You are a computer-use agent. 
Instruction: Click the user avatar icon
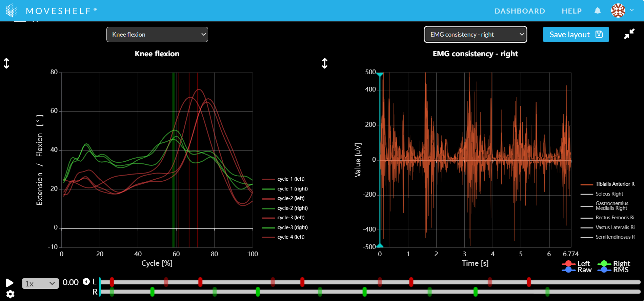(618, 11)
